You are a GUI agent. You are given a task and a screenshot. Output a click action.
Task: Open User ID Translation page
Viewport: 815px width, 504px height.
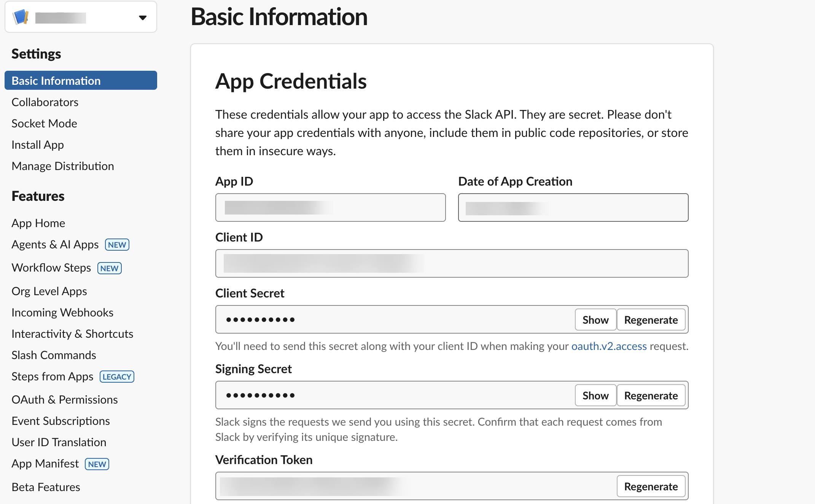(59, 442)
